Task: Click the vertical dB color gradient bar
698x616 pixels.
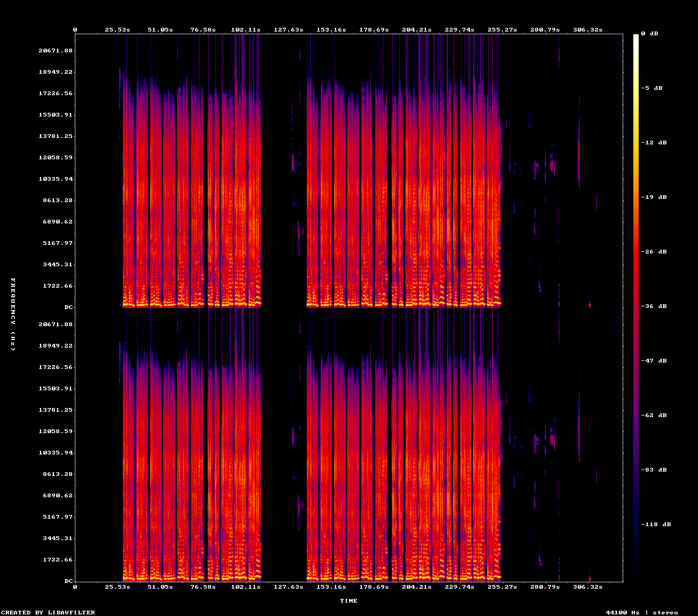Action: tap(636, 307)
